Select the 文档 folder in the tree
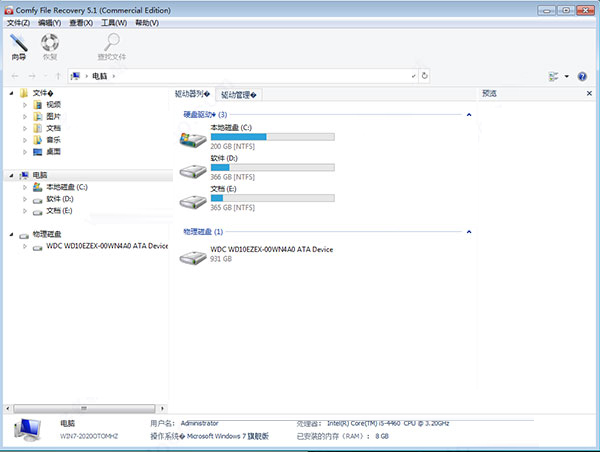600x452 pixels. [54, 128]
